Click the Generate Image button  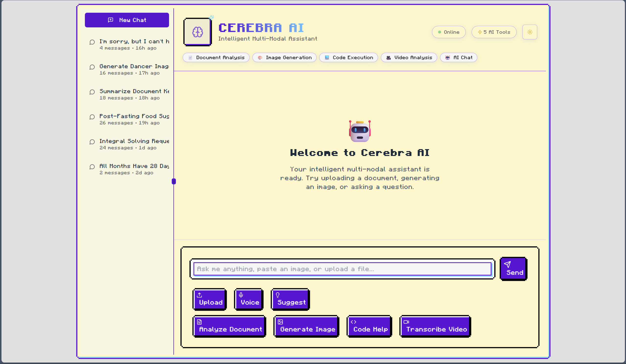coord(306,326)
